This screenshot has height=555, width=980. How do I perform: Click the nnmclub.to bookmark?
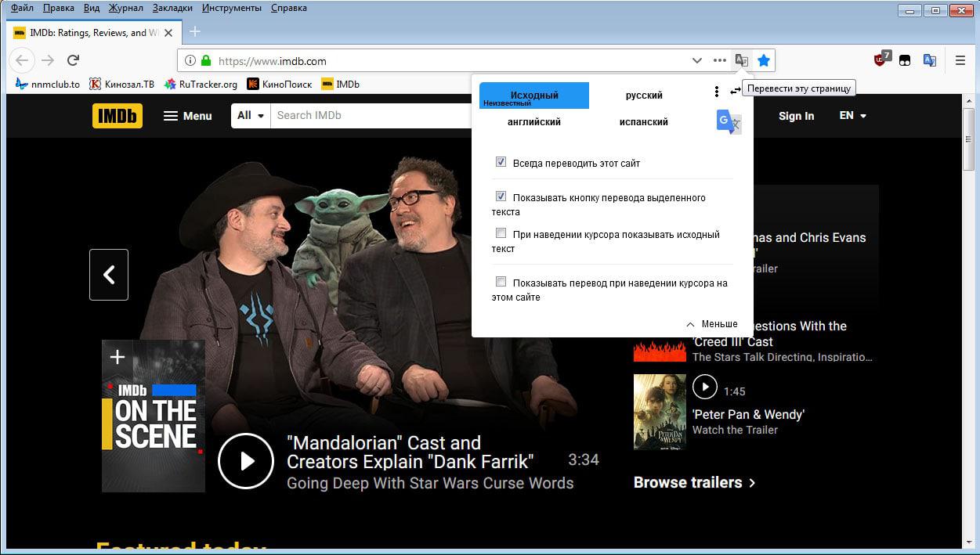point(47,84)
